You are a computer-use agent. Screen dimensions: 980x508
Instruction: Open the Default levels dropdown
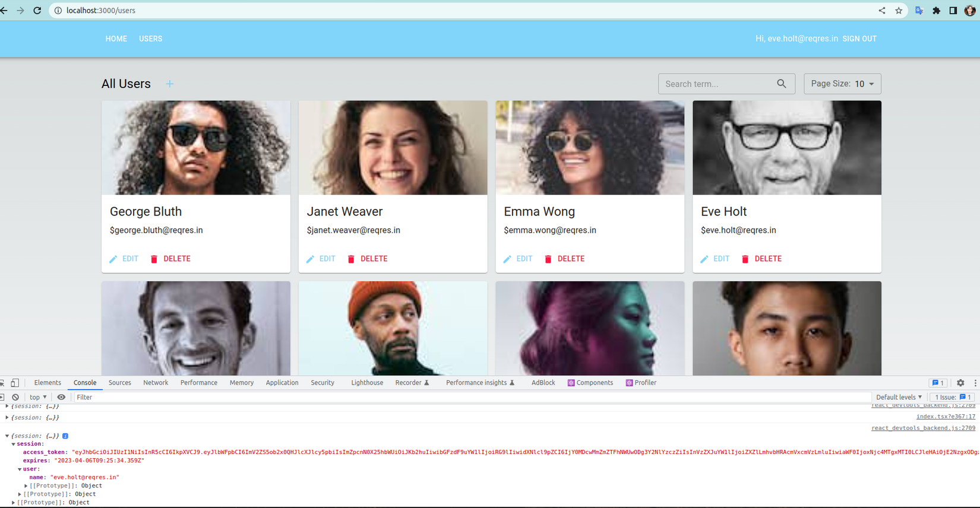[x=899, y=397]
